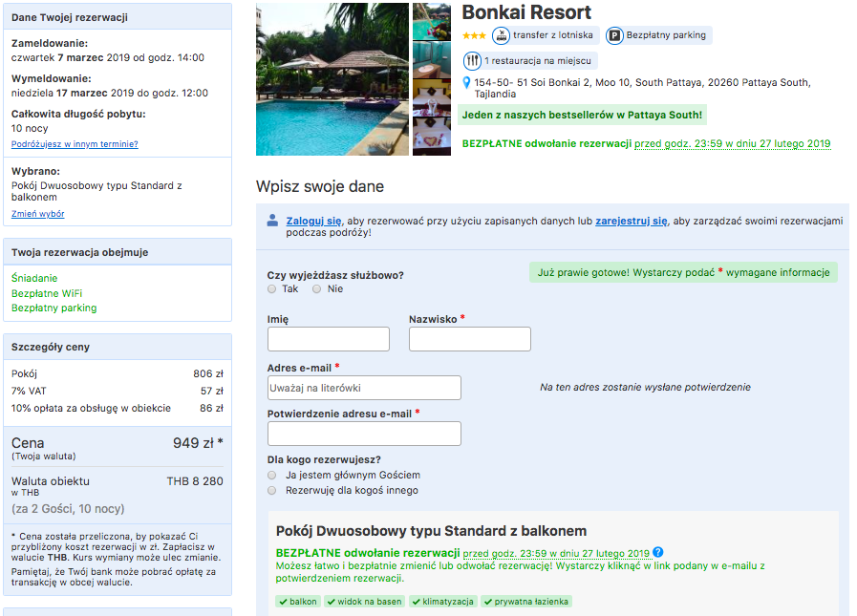857x616 pixels.
Task: Click free cancellation deadline link at top
Action: 733,144
